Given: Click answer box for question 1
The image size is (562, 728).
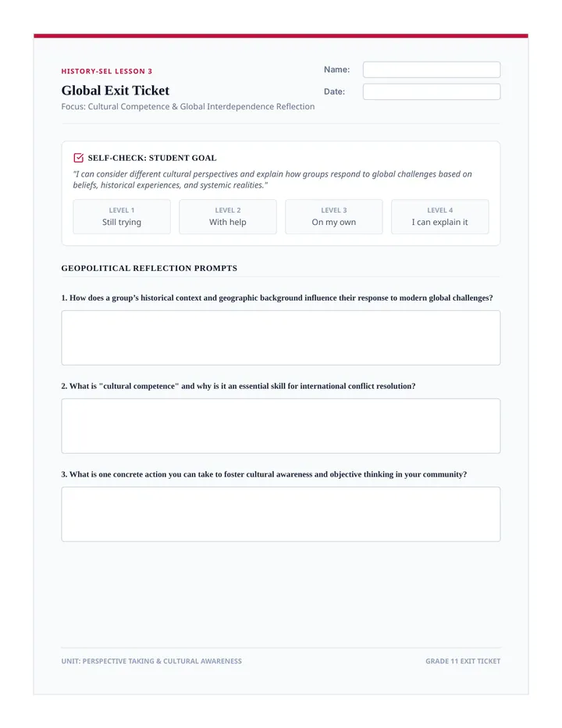Looking at the screenshot, I should [281, 337].
